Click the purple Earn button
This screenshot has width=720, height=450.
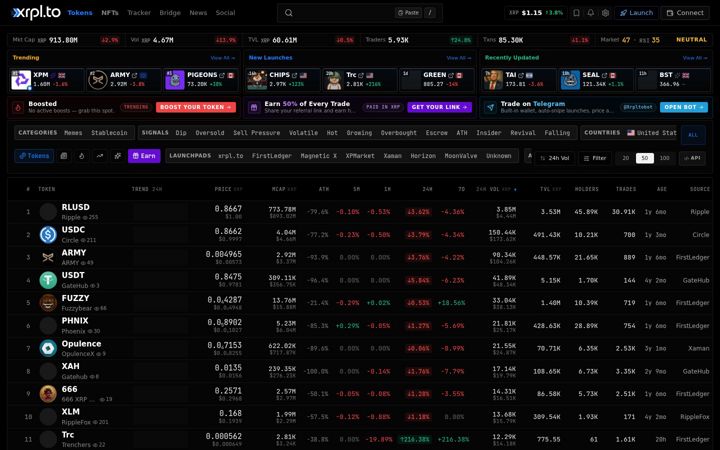pyautogui.click(x=144, y=156)
